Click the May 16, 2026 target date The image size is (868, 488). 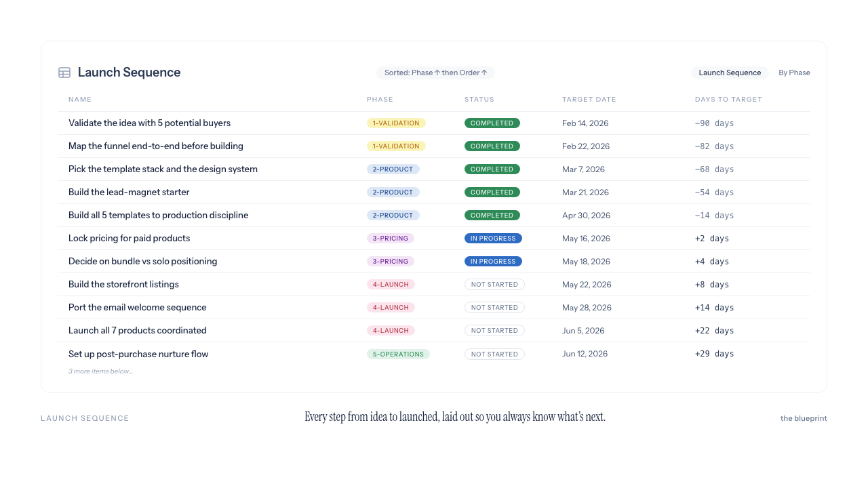pos(586,239)
